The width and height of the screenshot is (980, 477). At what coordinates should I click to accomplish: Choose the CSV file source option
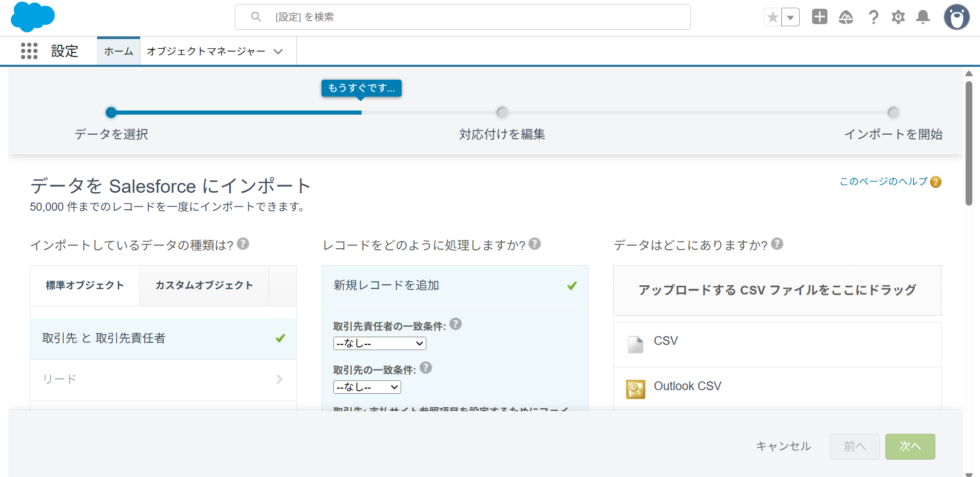pyautogui.click(x=777, y=344)
